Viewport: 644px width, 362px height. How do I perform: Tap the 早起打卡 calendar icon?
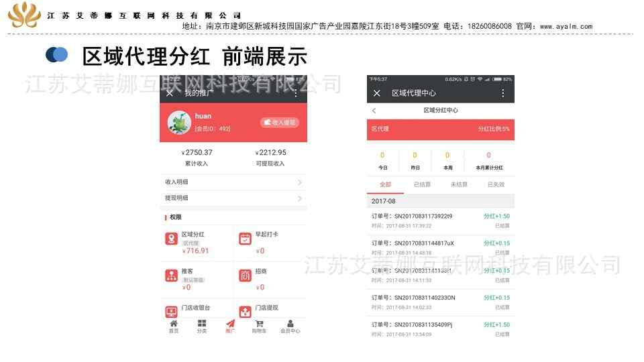pos(246,239)
